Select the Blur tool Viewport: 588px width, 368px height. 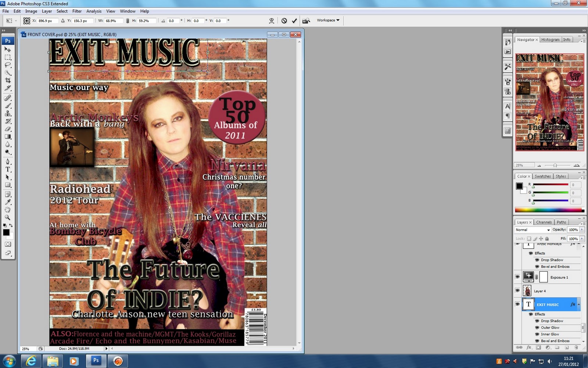tap(8, 144)
